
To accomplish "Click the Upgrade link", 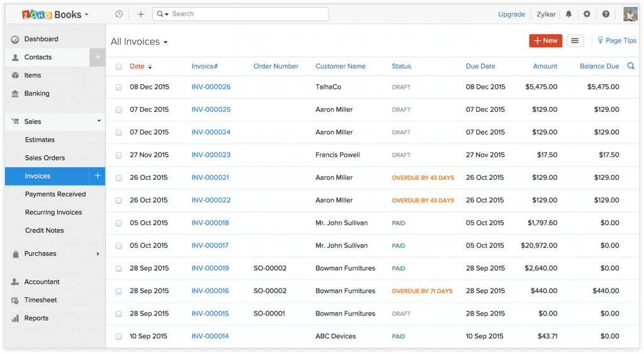I will pos(511,14).
